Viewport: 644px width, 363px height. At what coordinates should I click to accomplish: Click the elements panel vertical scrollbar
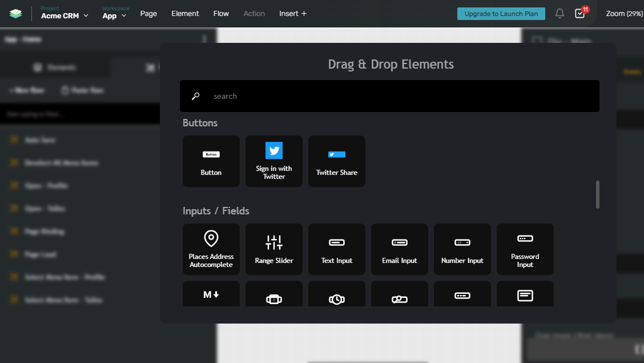[598, 194]
